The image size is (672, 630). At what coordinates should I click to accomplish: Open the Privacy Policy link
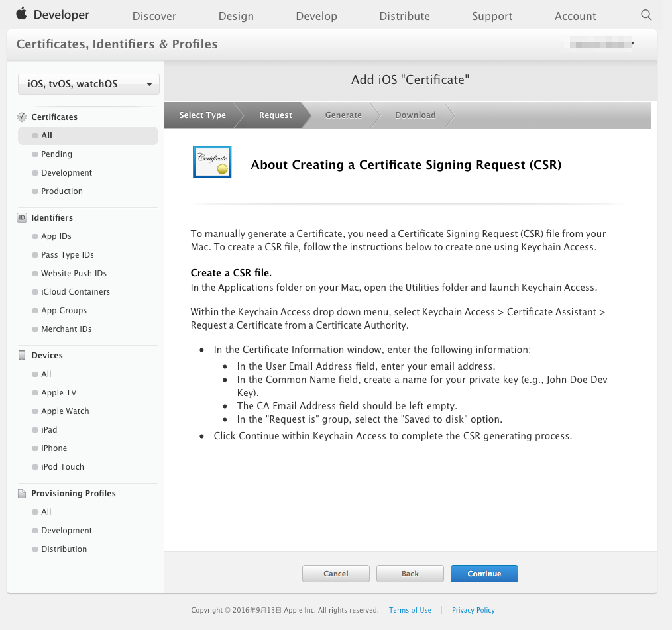click(473, 610)
